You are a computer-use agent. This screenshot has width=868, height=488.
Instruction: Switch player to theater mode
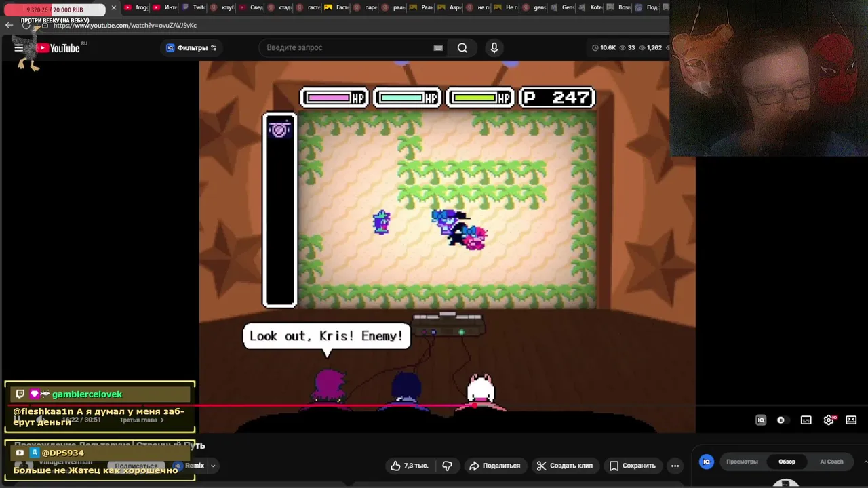[851, 420]
